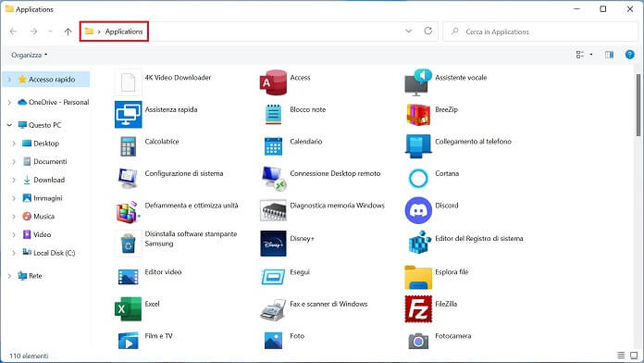644x363 pixels.
Task: Open the help button
Action: tap(629, 55)
